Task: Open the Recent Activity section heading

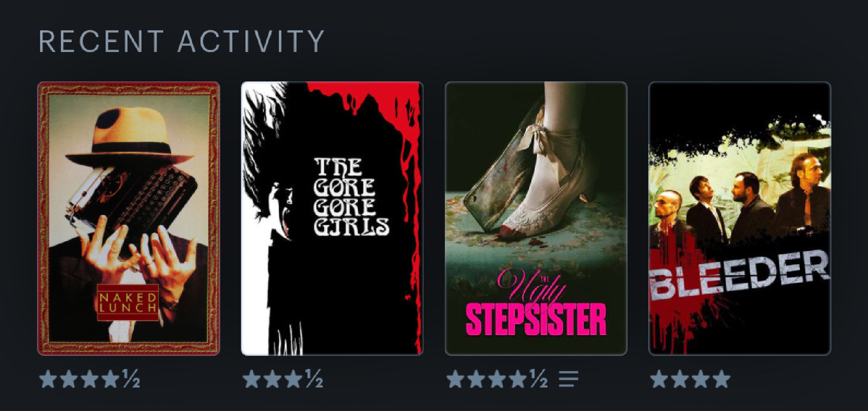Action: point(181,41)
